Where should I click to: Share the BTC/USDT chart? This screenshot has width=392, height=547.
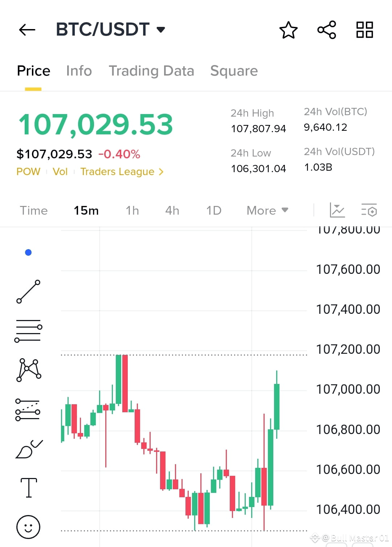pos(326,30)
